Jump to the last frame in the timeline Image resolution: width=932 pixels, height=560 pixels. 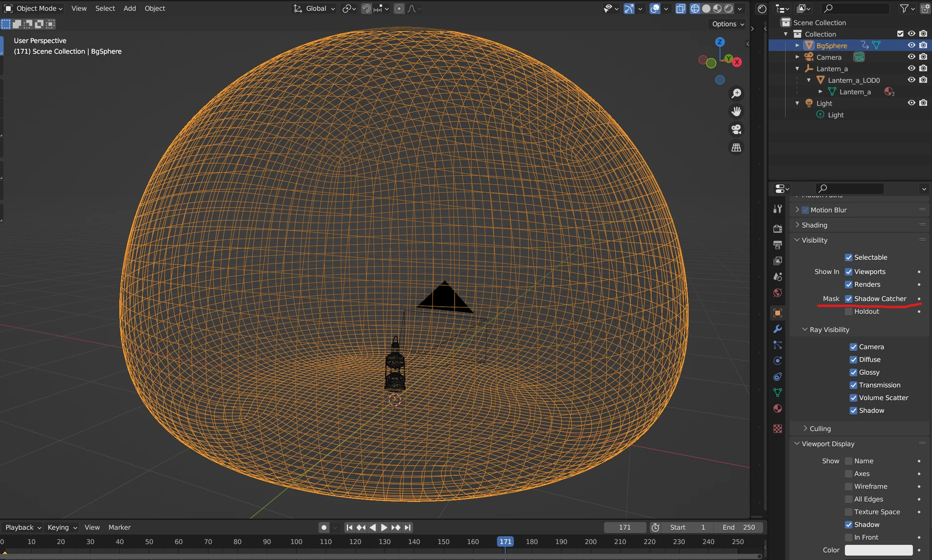tap(408, 527)
